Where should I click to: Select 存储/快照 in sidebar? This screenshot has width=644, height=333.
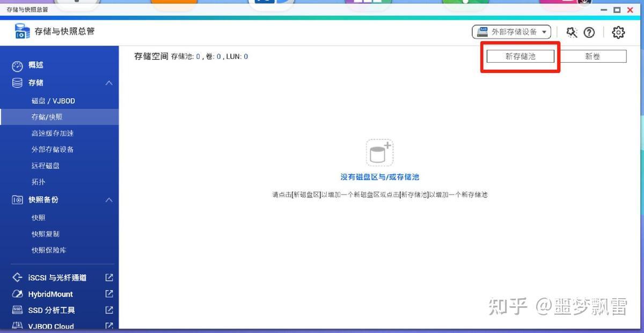point(60,117)
